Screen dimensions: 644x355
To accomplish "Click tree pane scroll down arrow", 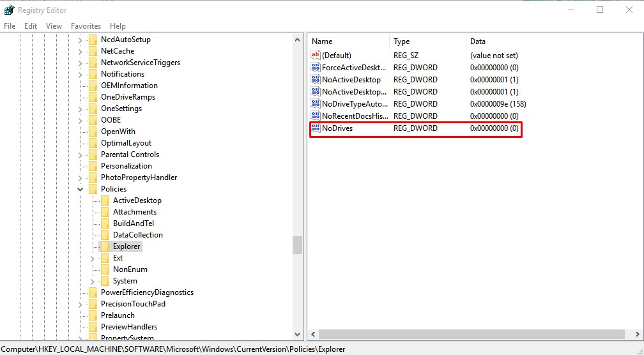I will click(297, 335).
